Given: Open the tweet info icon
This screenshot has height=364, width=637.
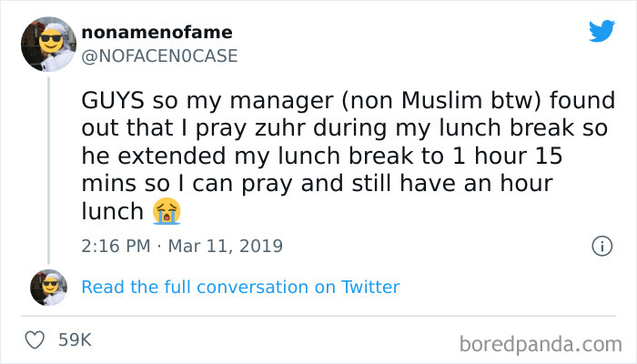Looking at the screenshot, I should click(601, 246).
